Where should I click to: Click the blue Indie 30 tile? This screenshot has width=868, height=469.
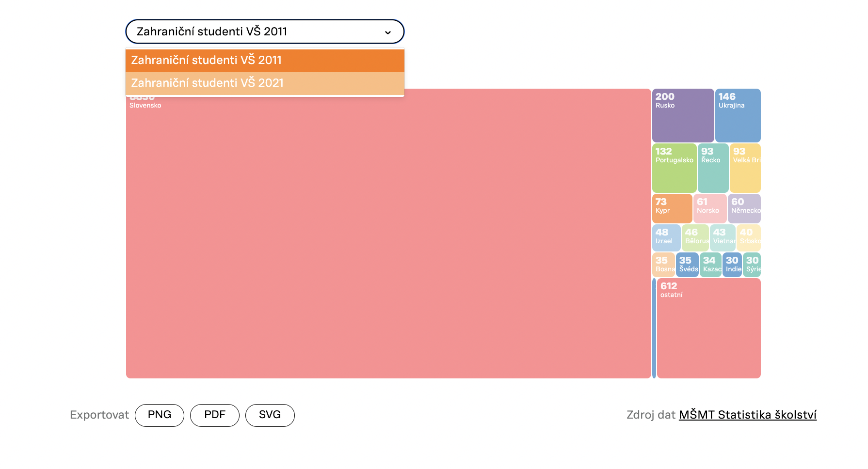(732, 265)
